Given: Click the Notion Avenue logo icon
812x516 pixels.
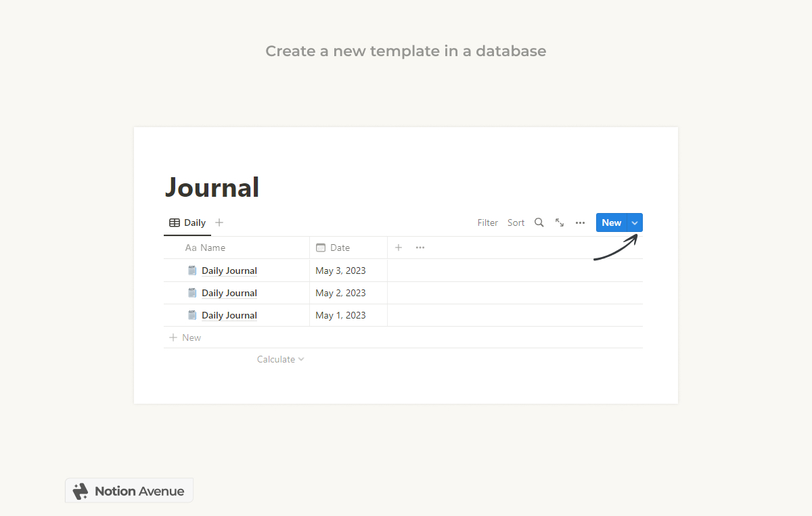Looking at the screenshot, I should (81, 490).
